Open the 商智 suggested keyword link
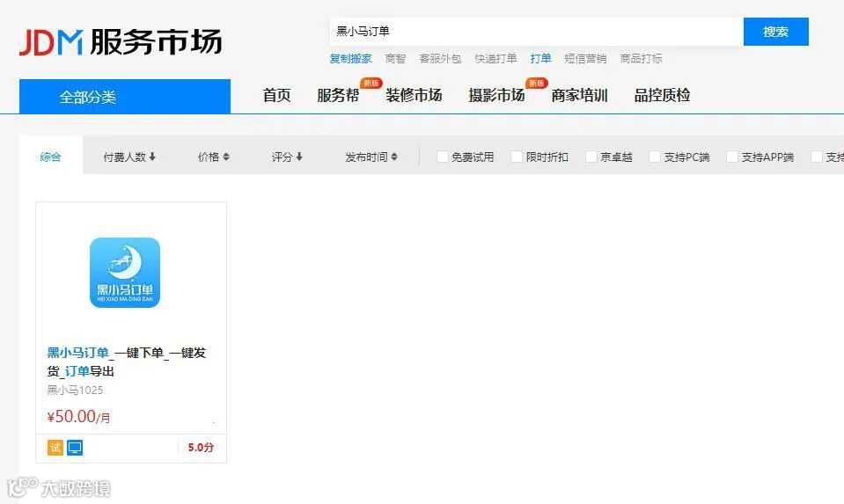The image size is (844, 504). click(396, 59)
